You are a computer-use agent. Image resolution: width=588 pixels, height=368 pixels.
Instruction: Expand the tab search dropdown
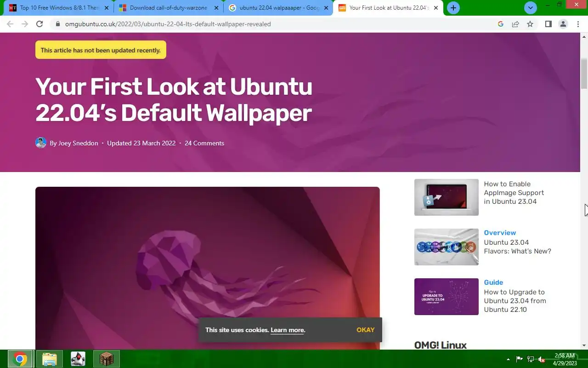tap(531, 8)
